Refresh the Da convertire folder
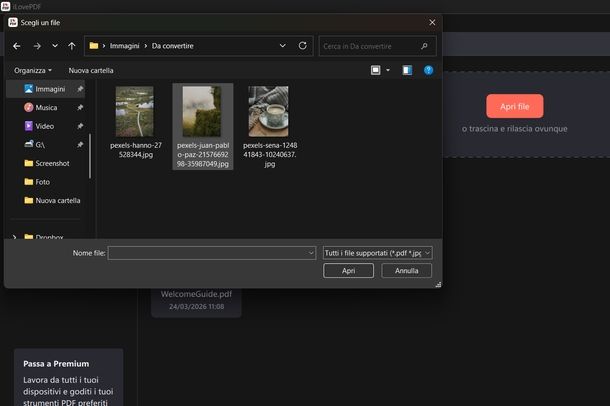 point(303,46)
